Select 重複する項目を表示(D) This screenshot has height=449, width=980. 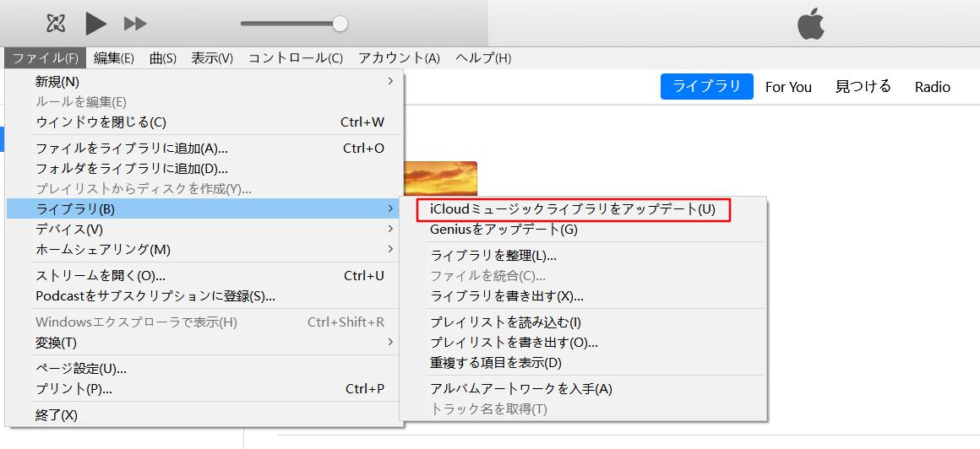pos(583,362)
